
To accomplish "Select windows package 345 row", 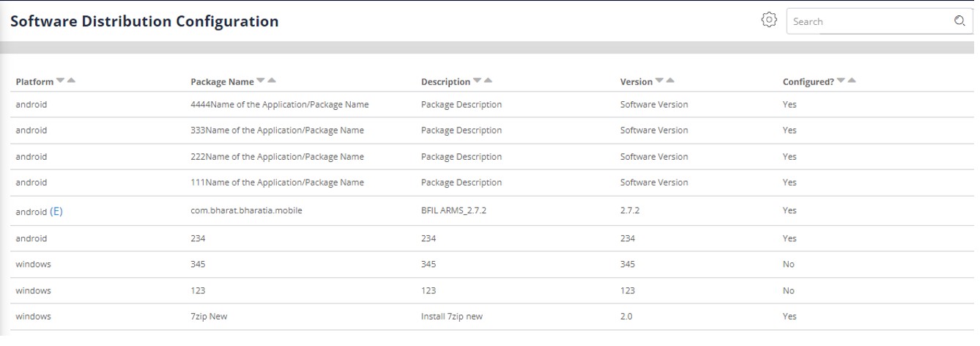I will coord(490,264).
